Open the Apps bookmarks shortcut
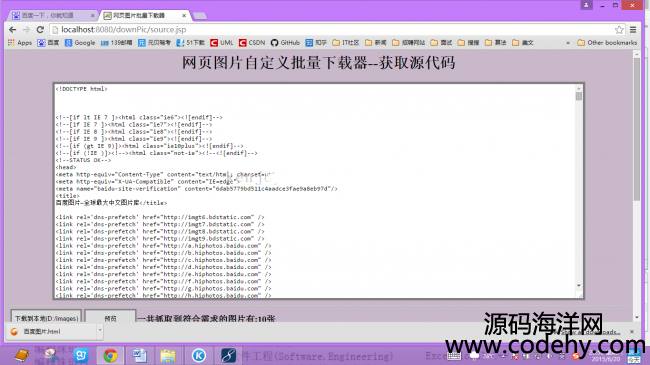This screenshot has height=365, width=650. click(x=19, y=43)
